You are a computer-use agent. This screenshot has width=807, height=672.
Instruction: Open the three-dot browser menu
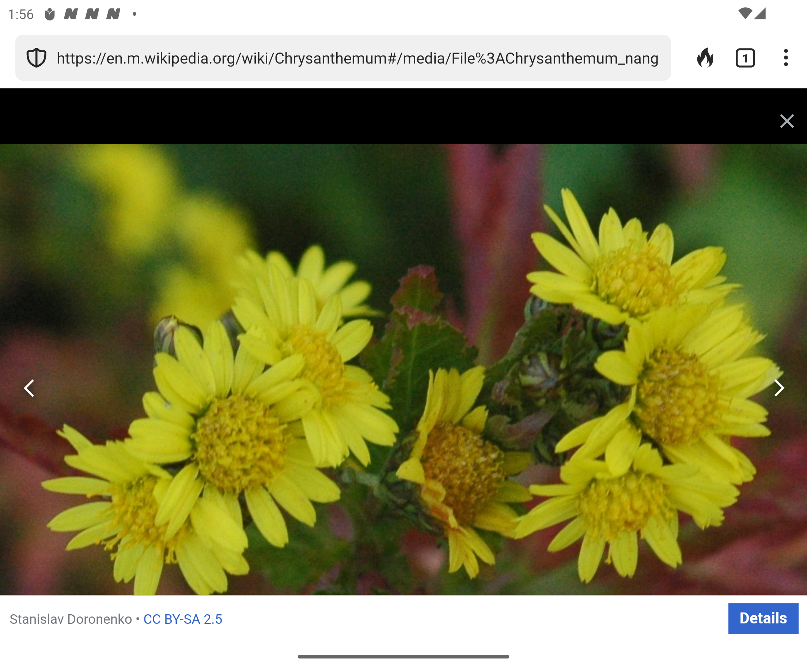(785, 58)
